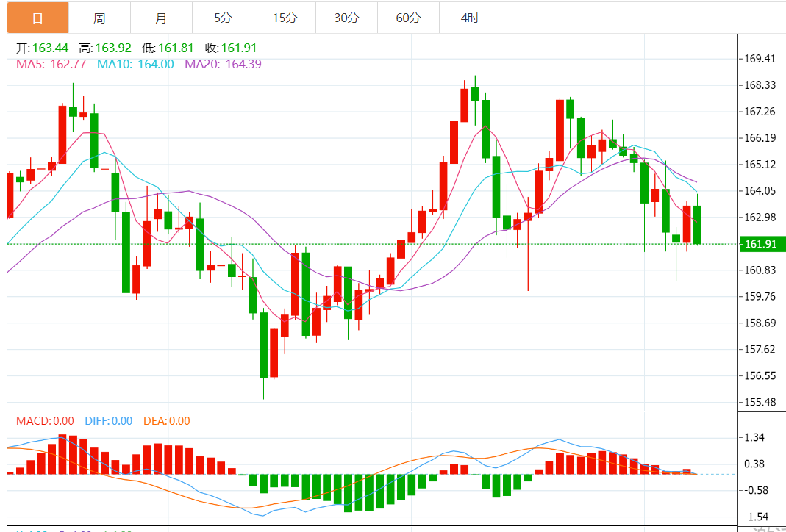Click the 165.12 price axis label
Image resolution: width=786 pixels, height=532 pixels.
click(760, 165)
